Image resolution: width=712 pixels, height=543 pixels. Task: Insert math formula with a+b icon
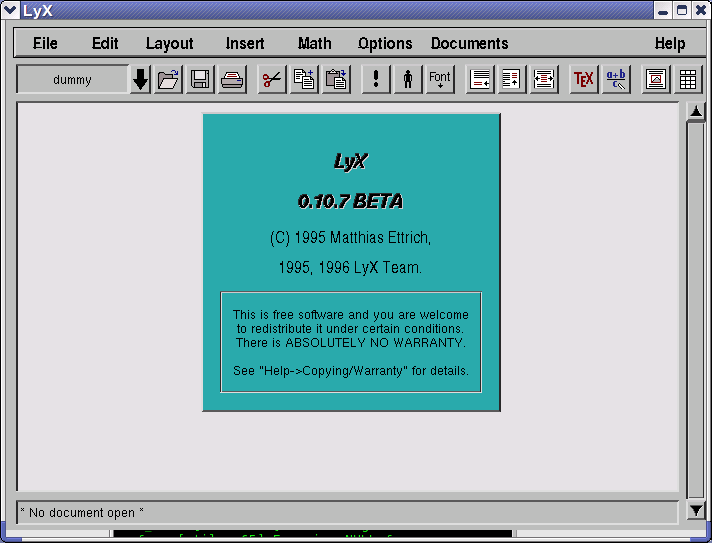click(x=616, y=79)
